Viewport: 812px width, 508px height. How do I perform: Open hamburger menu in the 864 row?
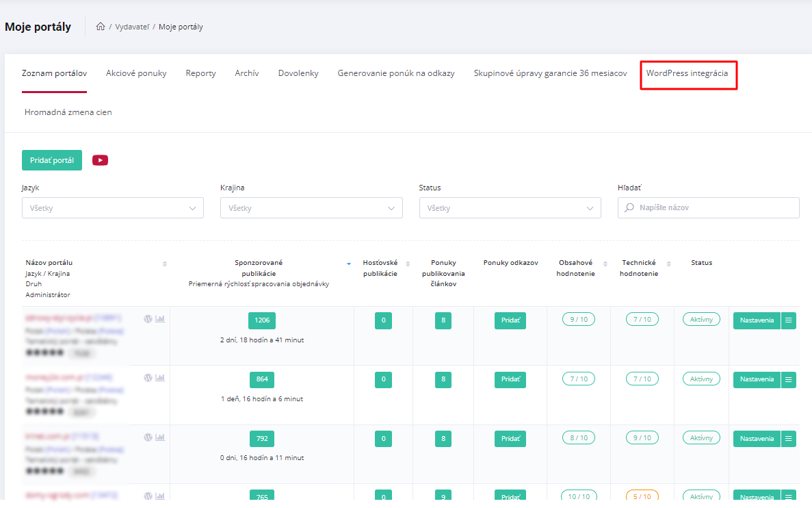pos(788,379)
